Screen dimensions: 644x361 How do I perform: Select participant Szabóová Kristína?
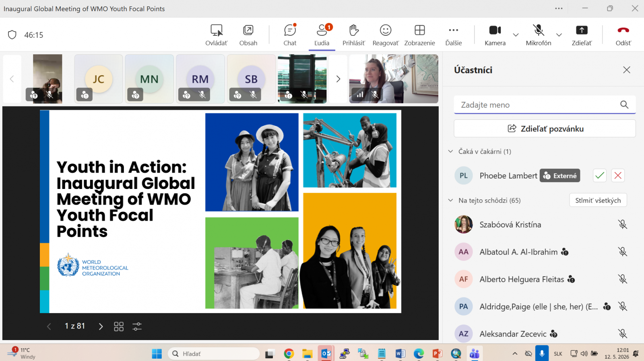pos(510,225)
